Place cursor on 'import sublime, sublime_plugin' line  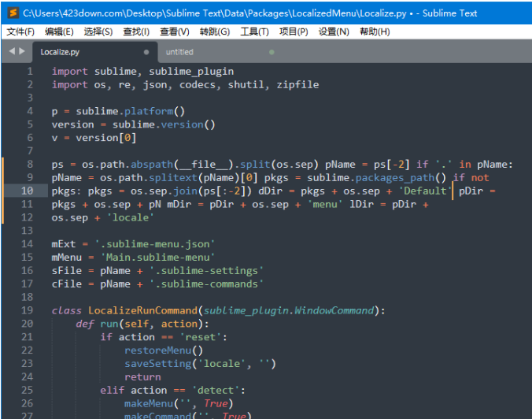coord(142,72)
